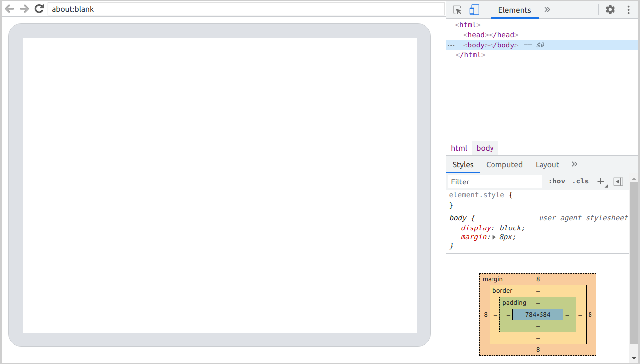Expand the margin shorthand triangle
The image size is (640, 364).
(494, 237)
